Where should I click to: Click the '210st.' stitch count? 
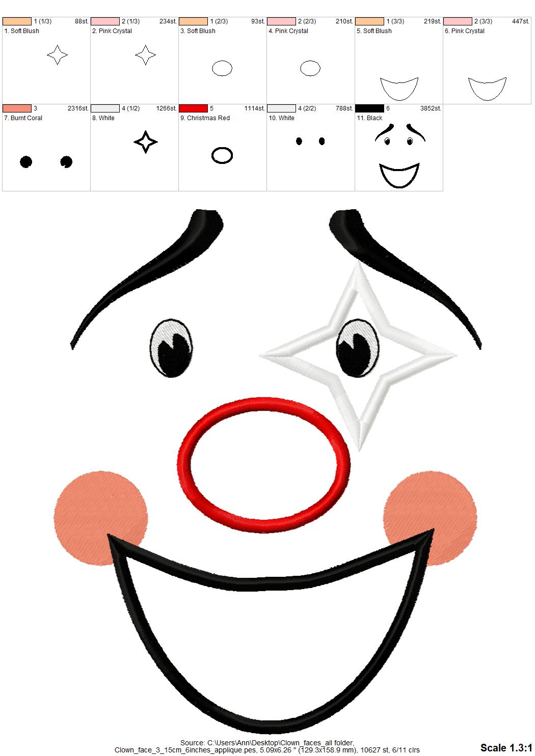click(x=344, y=21)
